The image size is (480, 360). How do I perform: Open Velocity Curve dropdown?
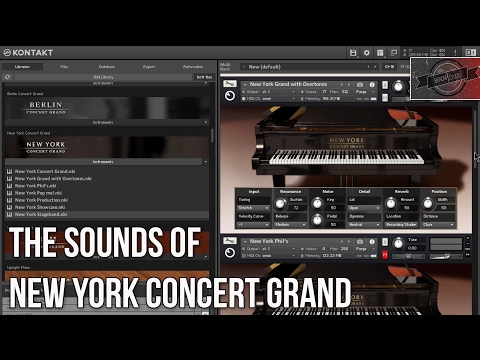[x=253, y=225]
